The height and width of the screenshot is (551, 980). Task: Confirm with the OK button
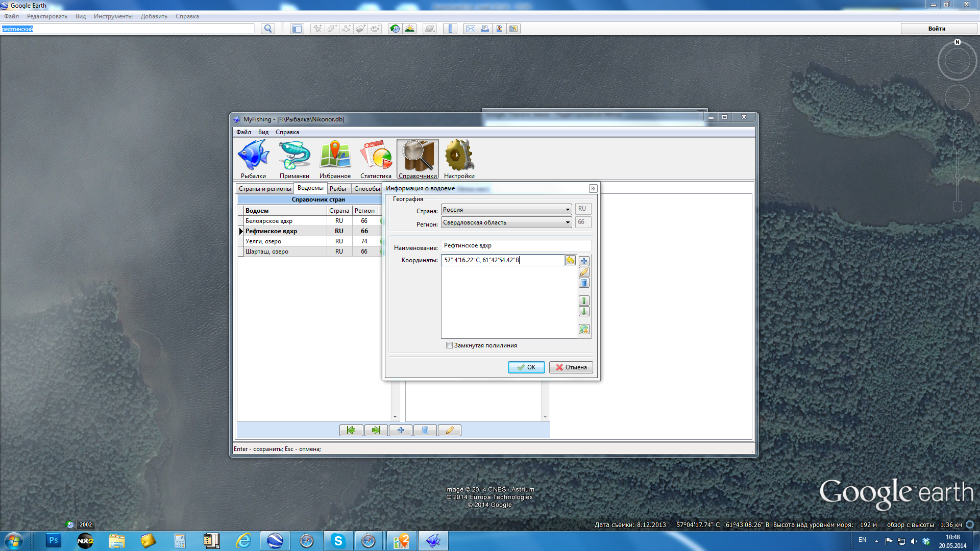[526, 367]
